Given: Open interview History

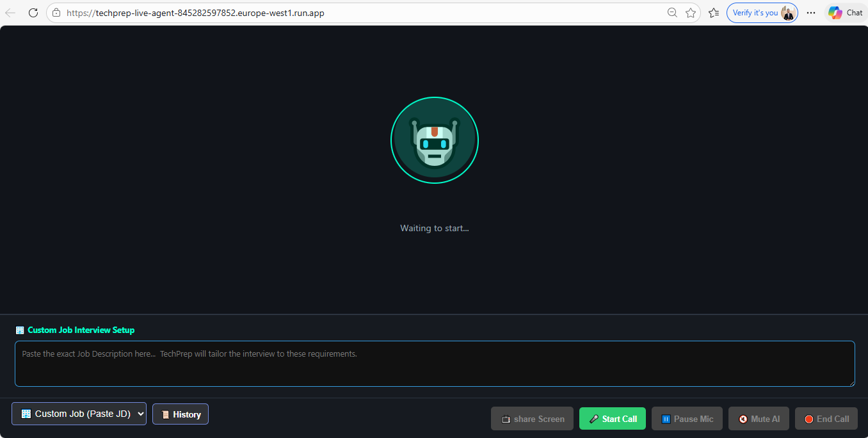Looking at the screenshot, I should (x=181, y=414).
